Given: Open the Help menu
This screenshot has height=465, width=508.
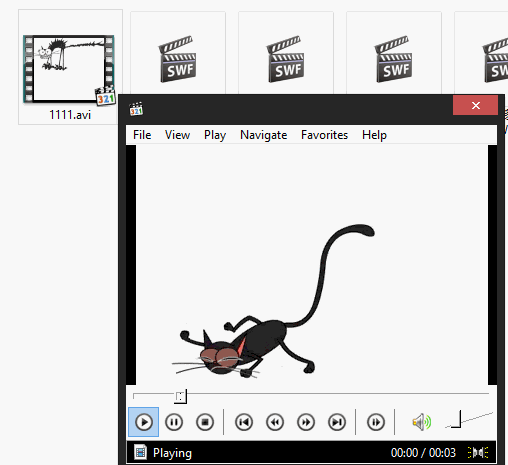Looking at the screenshot, I should (374, 135).
